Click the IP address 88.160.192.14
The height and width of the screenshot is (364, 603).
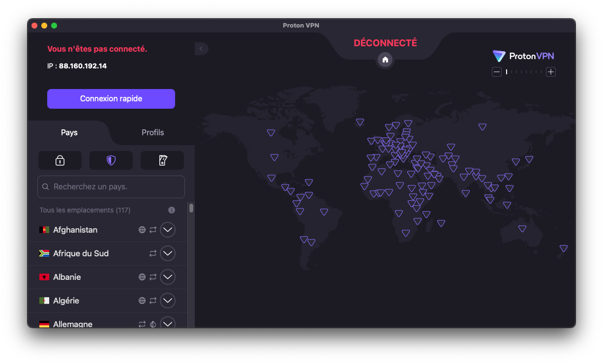[83, 66]
